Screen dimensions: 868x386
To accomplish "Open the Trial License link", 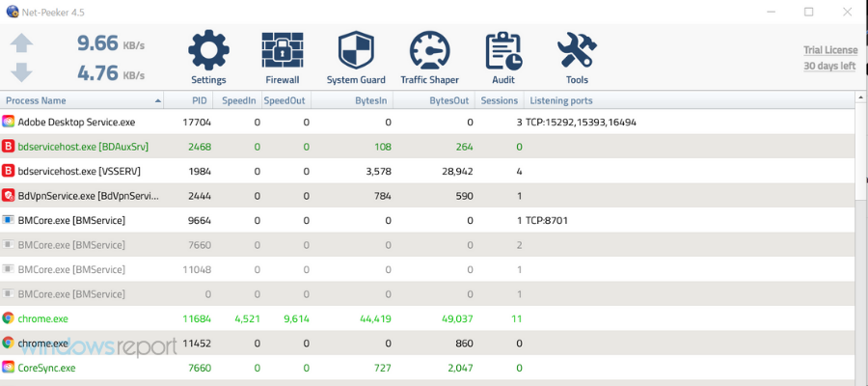I will click(830, 50).
